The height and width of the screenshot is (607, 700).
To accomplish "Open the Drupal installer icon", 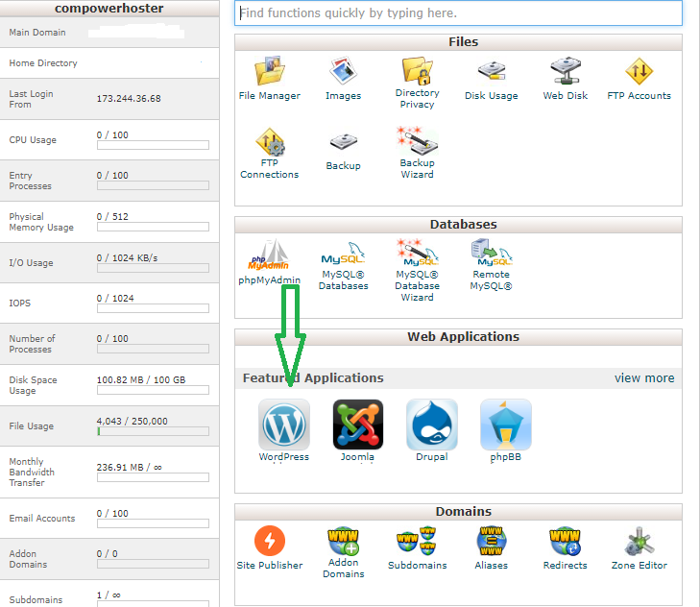I will point(432,425).
